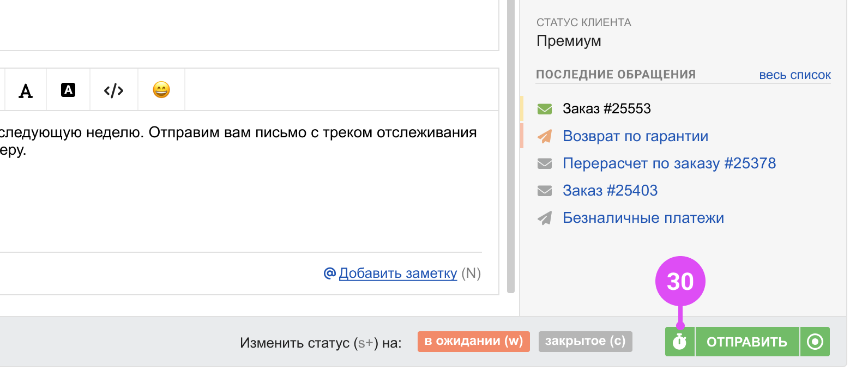Click circle icon beside the send button

[x=815, y=342]
